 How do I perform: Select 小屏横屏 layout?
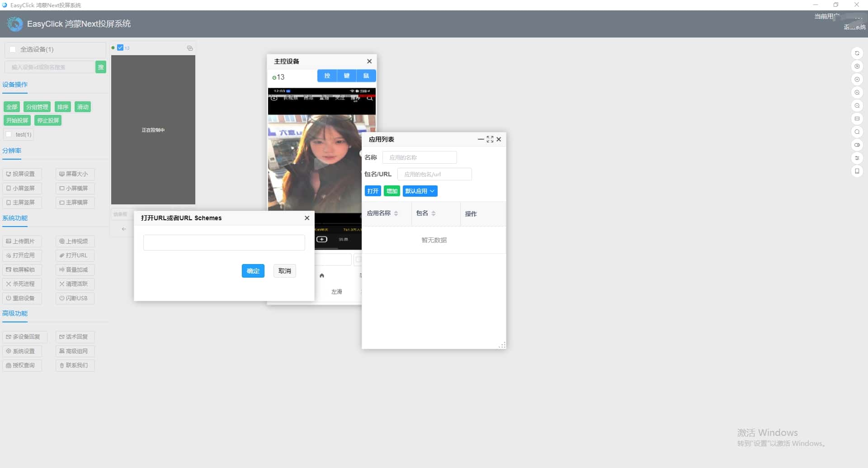tap(75, 188)
